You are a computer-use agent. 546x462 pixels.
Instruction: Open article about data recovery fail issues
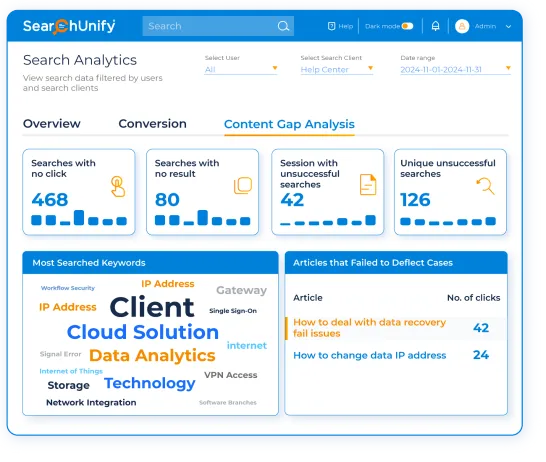(369, 328)
